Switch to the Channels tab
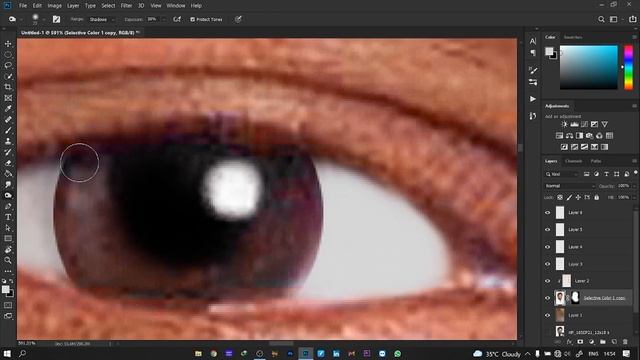This screenshot has height=360, width=640. tap(573, 161)
